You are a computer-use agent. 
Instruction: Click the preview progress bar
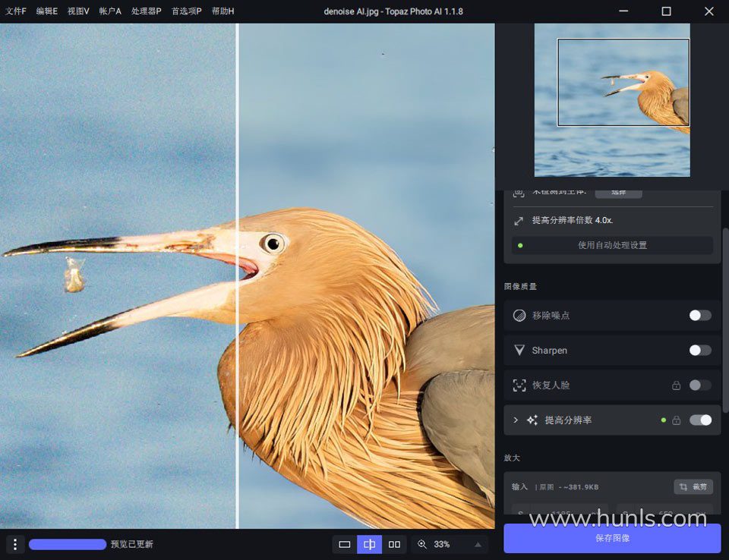pyautogui.click(x=68, y=544)
